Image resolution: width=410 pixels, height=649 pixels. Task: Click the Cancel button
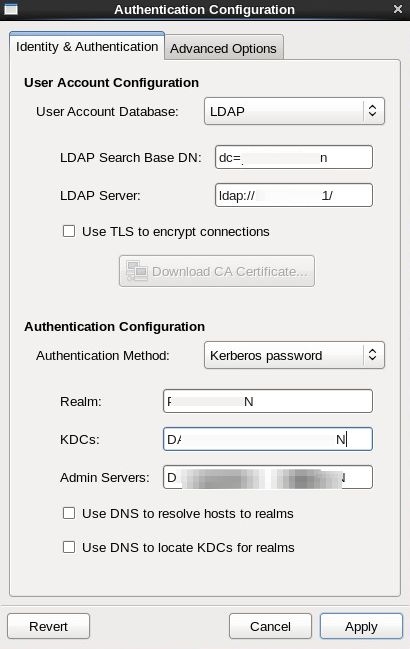point(270,626)
